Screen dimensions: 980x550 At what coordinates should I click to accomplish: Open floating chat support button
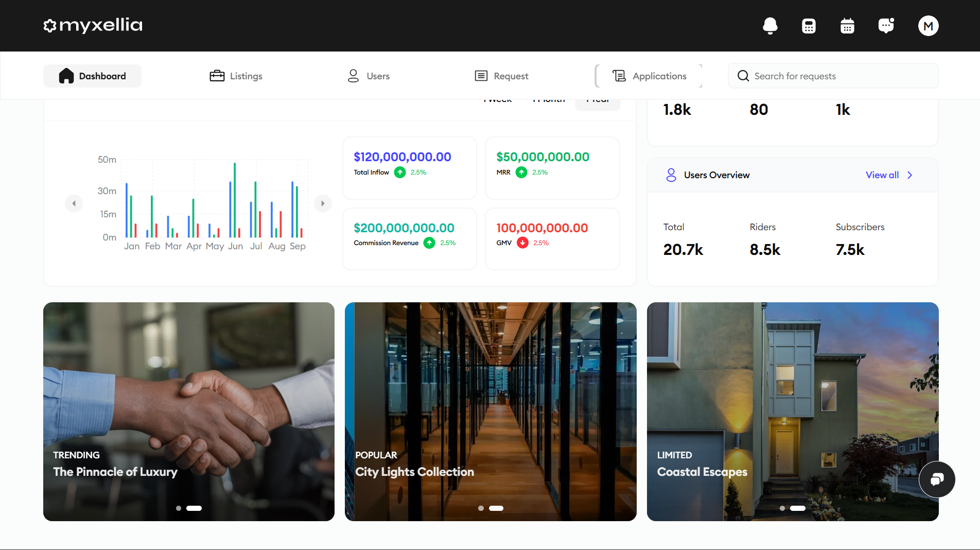coord(937,479)
